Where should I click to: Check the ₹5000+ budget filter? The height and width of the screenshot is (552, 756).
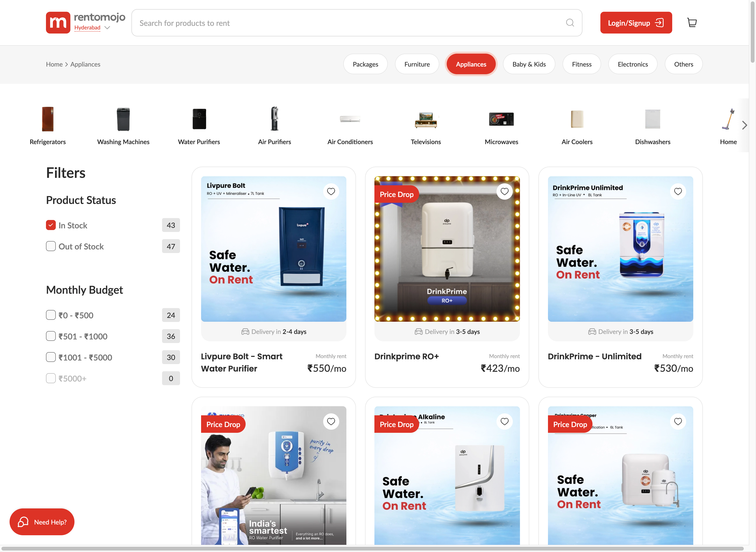pos(51,378)
